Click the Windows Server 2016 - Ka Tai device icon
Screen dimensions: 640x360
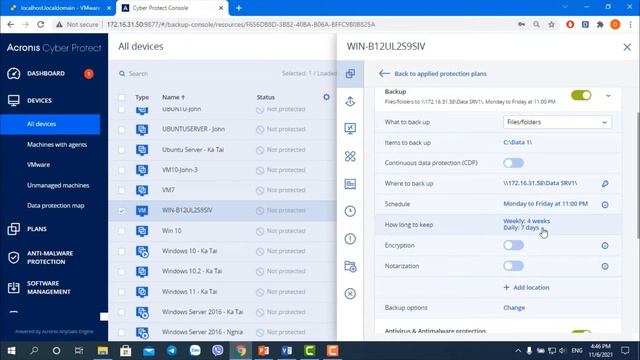[x=142, y=313]
